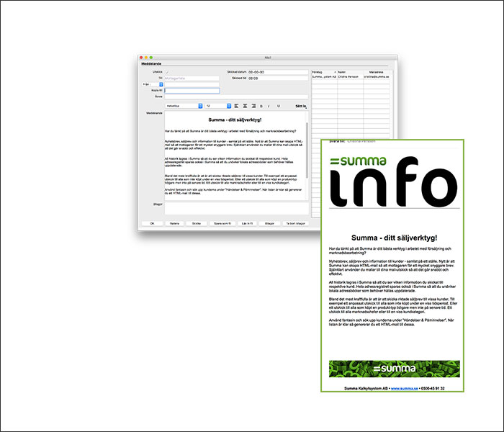The height and width of the screenshot is (432, 504).
Task: Click the 'Spara som fil' button
Action: 222,223
